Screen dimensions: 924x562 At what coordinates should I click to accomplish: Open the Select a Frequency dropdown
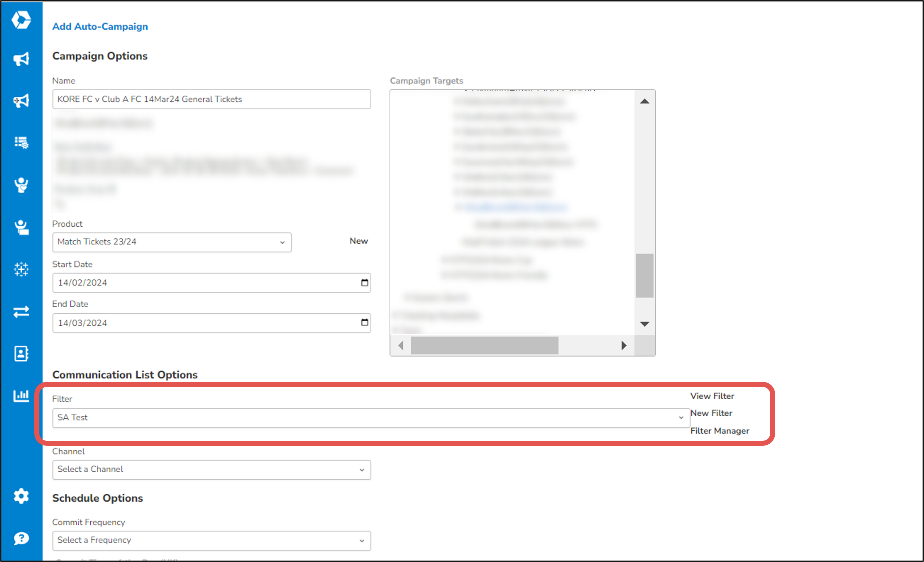point(212,541)
